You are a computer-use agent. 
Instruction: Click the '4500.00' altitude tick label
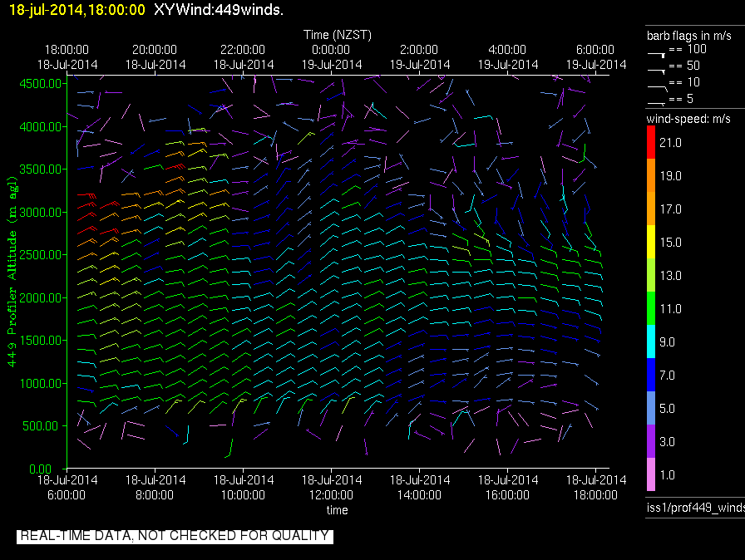pyautogui.click(x=41, y=84)
